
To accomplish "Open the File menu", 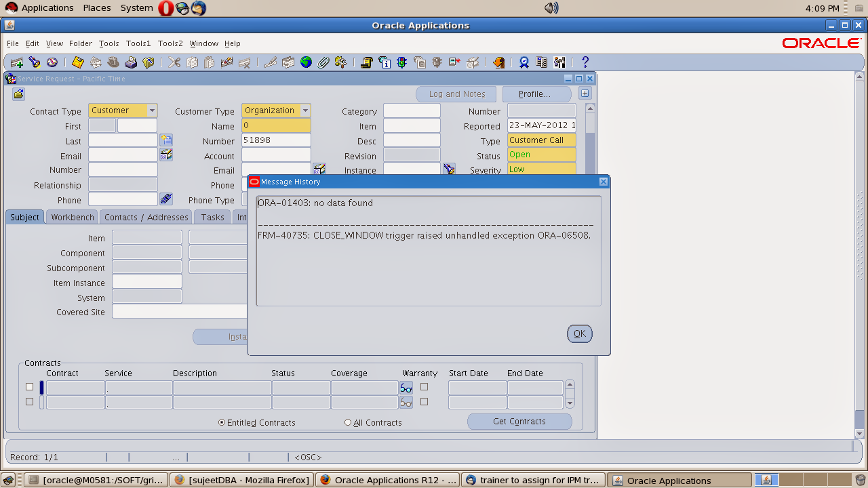I will tap(13, 43).
